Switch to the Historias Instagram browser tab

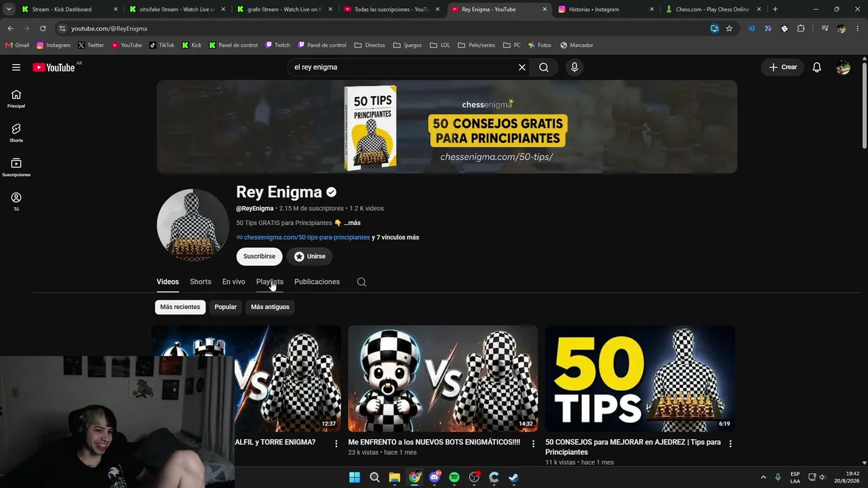(606, 9)
